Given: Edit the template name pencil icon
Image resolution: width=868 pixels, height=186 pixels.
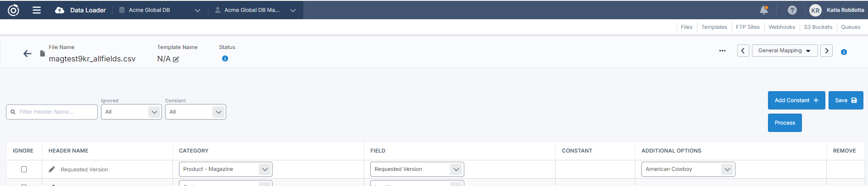Looking at the screenshot, I should (176, 59).
